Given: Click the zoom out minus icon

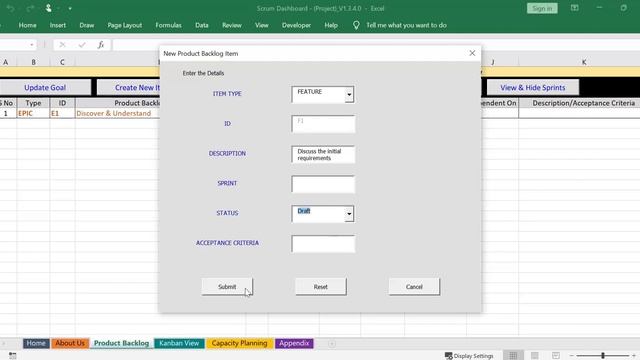Looking at the screenshot, I should (x=571, y=356).
